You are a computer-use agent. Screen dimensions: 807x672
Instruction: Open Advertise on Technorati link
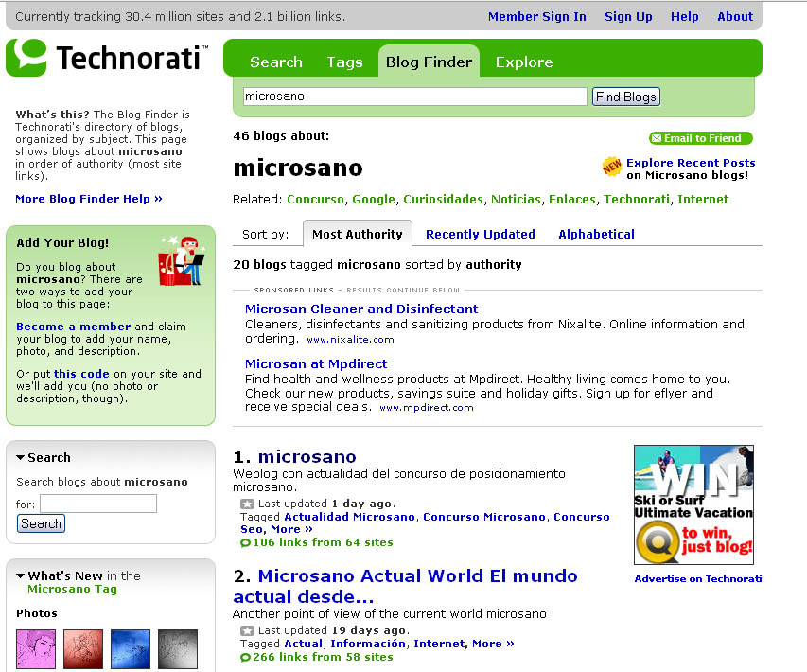pyautogui.click(x=698, y=579)
